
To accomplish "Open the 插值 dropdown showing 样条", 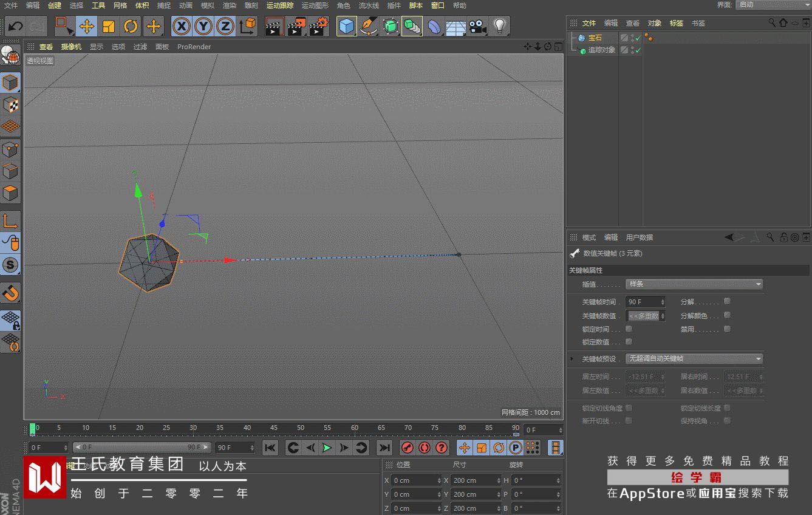I will tap(694, 284).
